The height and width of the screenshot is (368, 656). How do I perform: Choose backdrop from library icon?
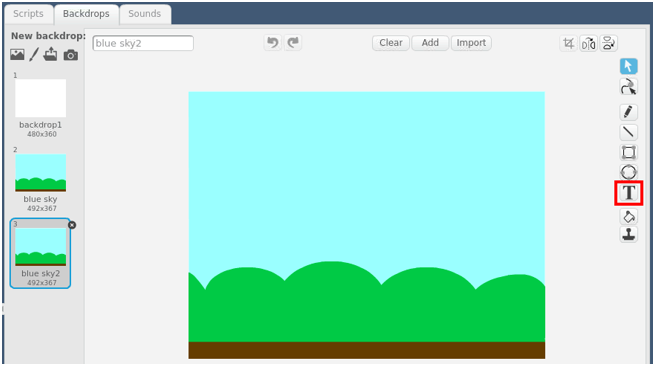point(17,54)
